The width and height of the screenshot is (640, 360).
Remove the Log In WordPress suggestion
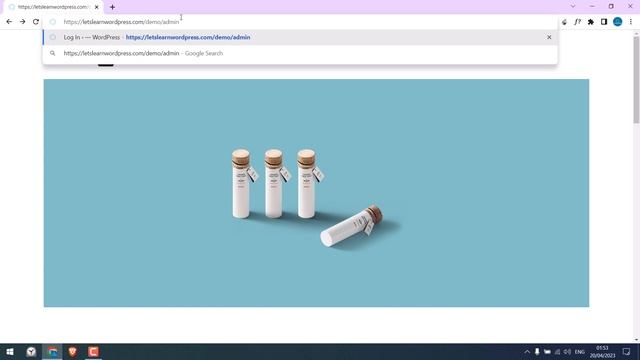(x=549, y=37)
